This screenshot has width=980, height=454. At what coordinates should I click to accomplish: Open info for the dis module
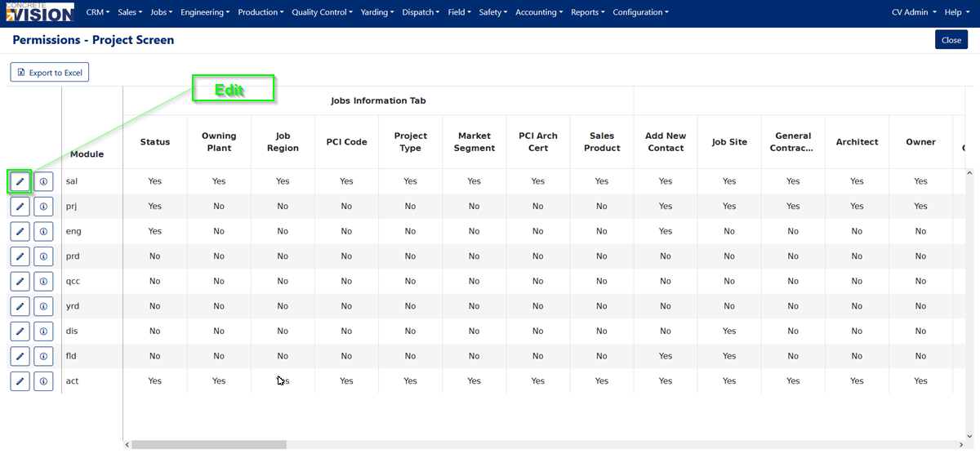point(43,331)
